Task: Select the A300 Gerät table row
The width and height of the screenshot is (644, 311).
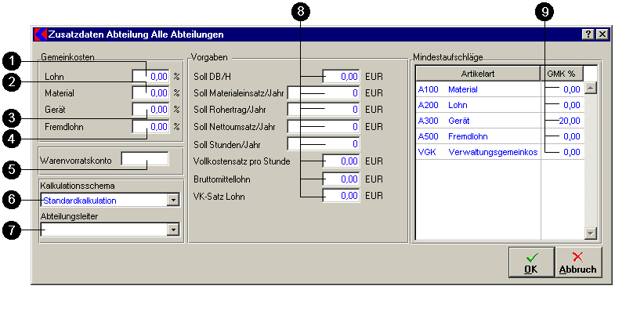Action: pyautogui.click(x=499, y=121)
